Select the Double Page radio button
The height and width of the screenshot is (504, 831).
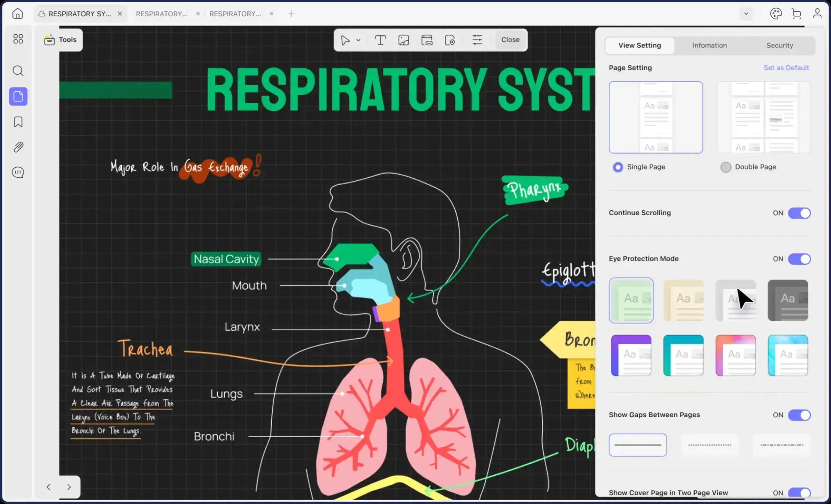725,167
